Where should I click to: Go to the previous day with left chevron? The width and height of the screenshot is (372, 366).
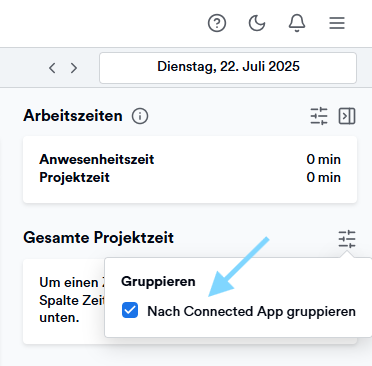tap(52, 68)
